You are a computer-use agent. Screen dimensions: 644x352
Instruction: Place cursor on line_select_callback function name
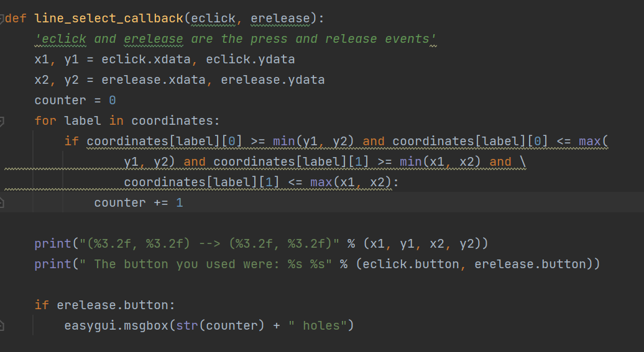[109, 19]
